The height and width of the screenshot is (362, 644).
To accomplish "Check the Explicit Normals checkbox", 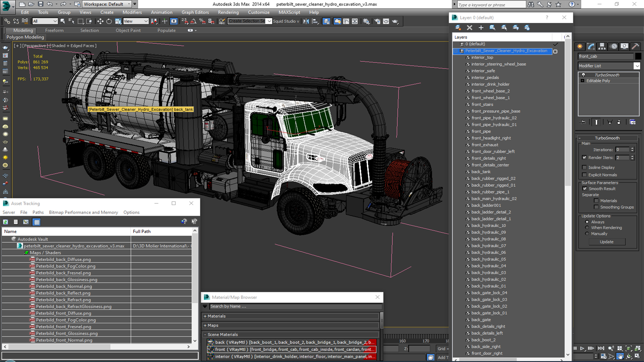I will 584,175.
